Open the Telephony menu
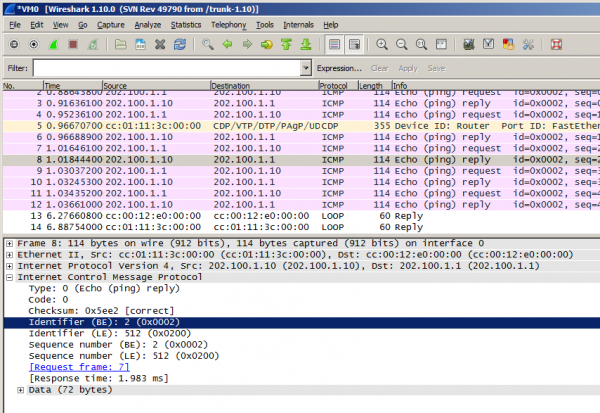The height and width of the screenshot is (413, 600). (x=229, y=25)
